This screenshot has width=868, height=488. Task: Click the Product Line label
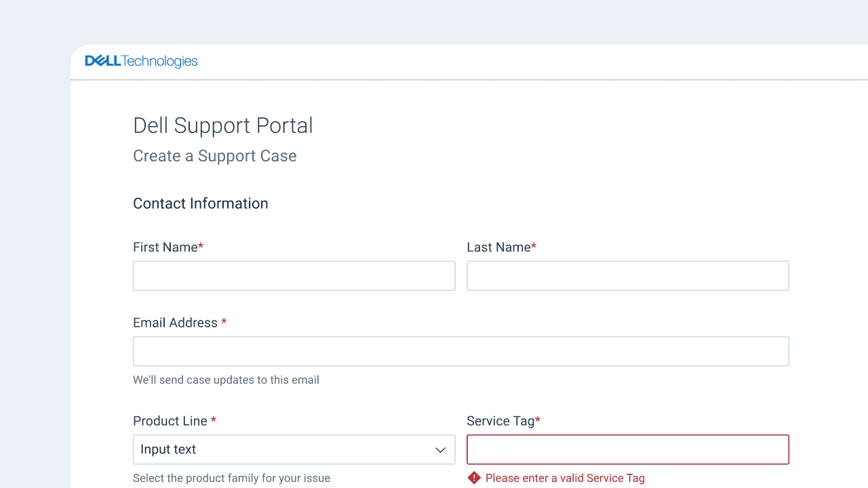click(x=175, y=421)
